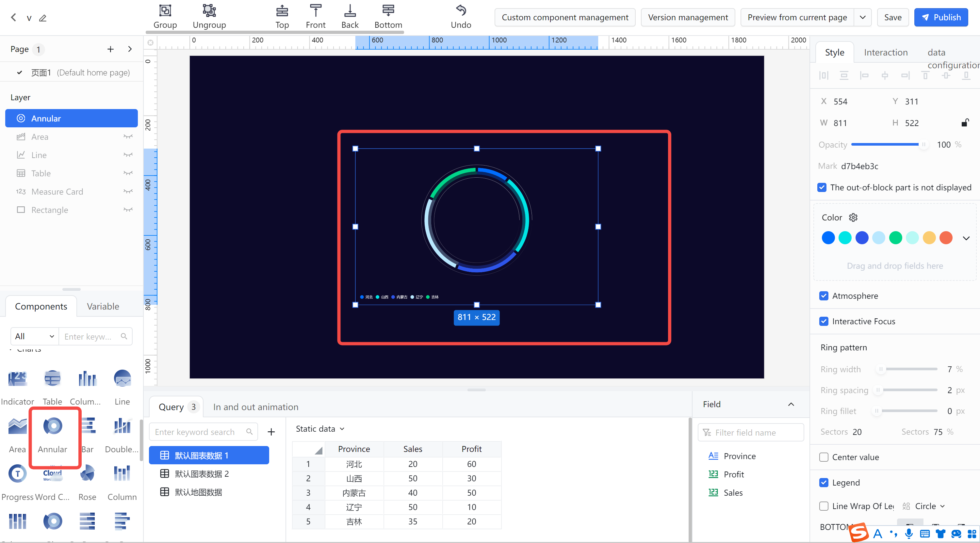Add the Progress component
Image resolution: width=980 pixels, height=543 pixels.
click(17, 483)
